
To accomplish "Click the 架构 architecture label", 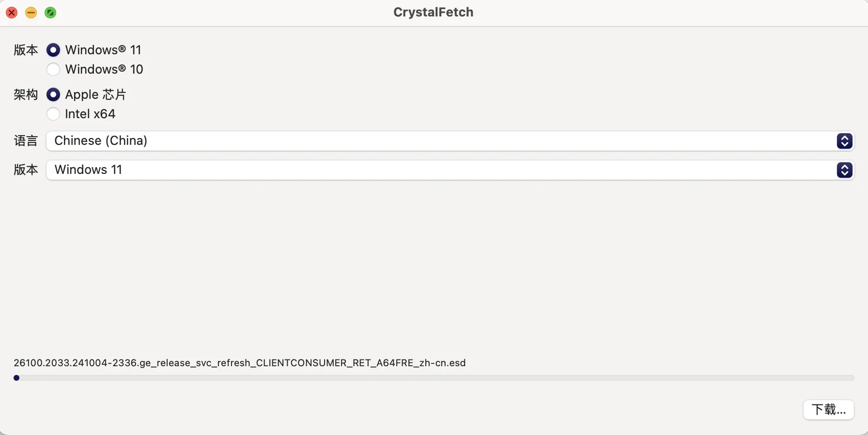I will coord(26,94).
